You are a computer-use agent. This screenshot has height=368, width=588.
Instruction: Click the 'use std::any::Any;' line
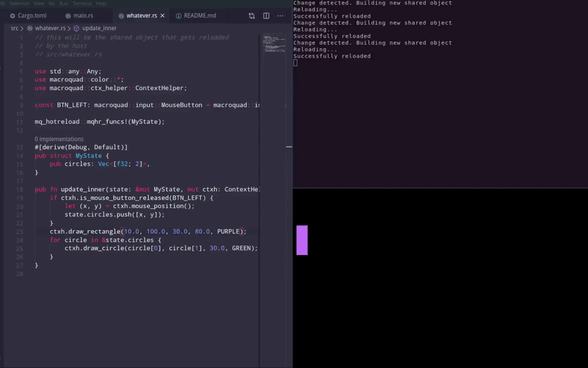point(68,71)
